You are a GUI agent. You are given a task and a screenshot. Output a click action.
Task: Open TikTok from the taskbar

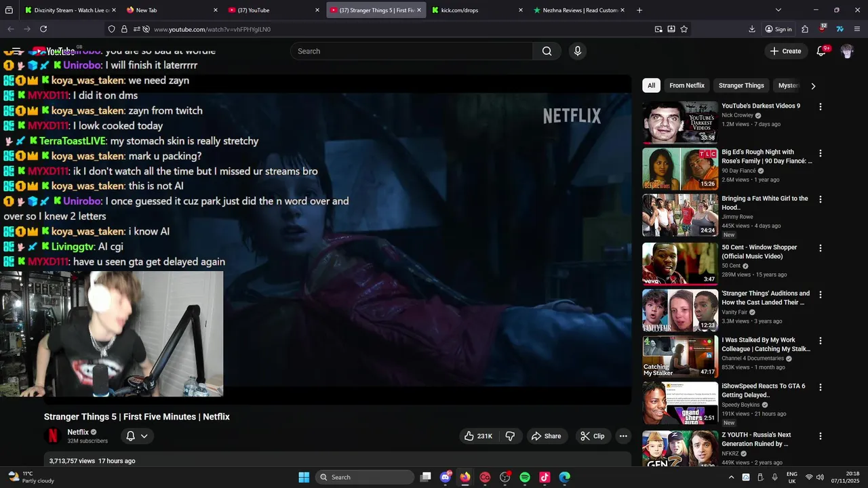coord(545,477)
